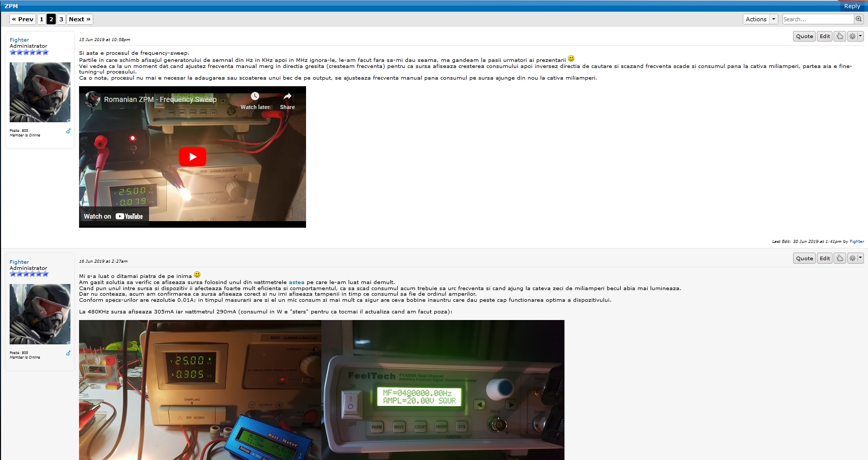
Task: Open Fighter profile link in first post
Action: point(19,40)
